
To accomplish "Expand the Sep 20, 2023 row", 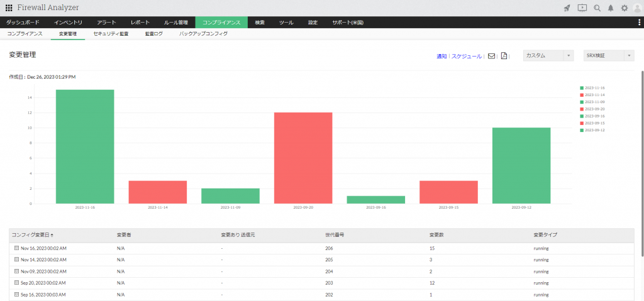I will [16, 283].
